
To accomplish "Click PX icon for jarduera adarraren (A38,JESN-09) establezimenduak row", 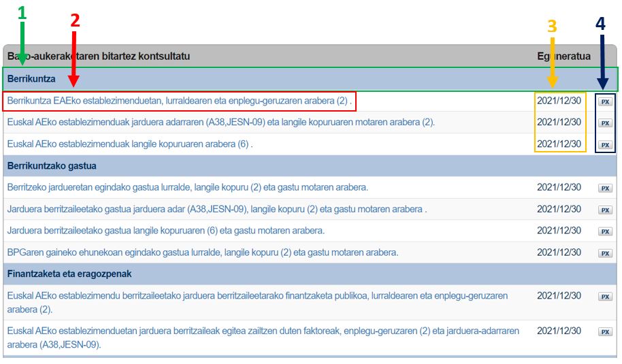I will (x=605, y=123).
